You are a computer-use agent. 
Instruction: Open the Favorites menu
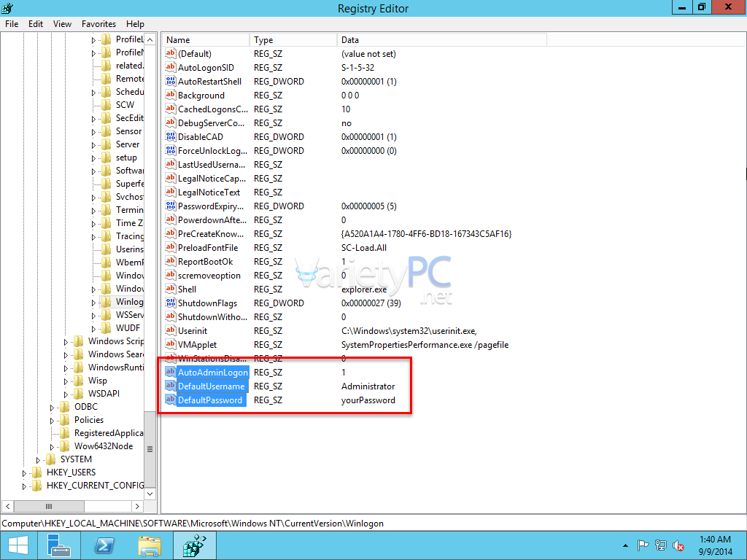pos(98,24)
